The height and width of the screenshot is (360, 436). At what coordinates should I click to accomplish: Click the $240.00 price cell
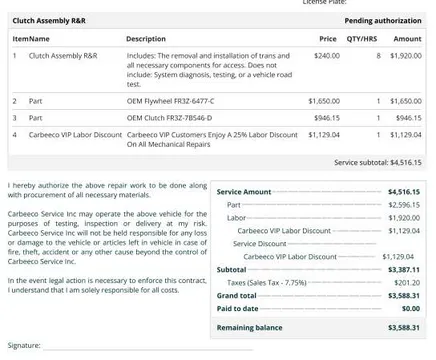click(327, 56)
